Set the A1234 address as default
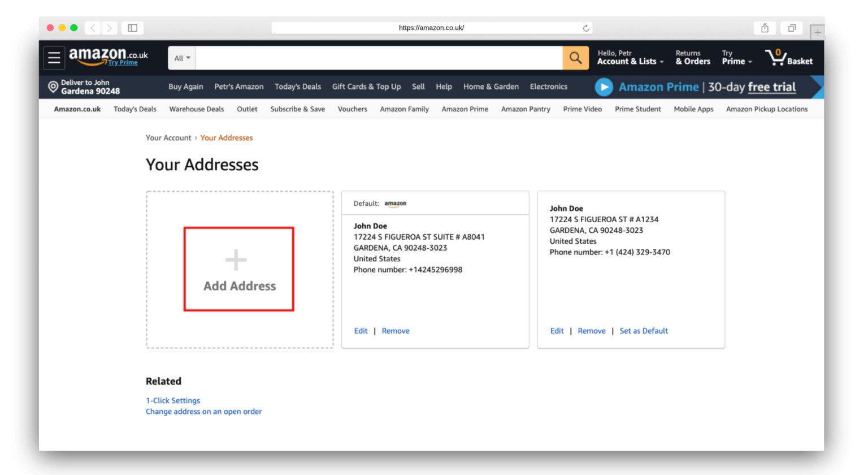Viewport: 868px width, 475px height. pos(644,331)
